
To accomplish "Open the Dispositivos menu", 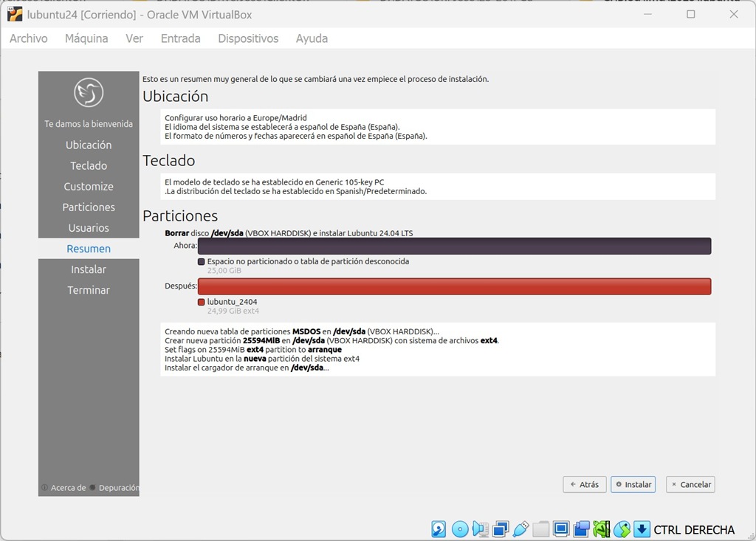I will (248, 38).
